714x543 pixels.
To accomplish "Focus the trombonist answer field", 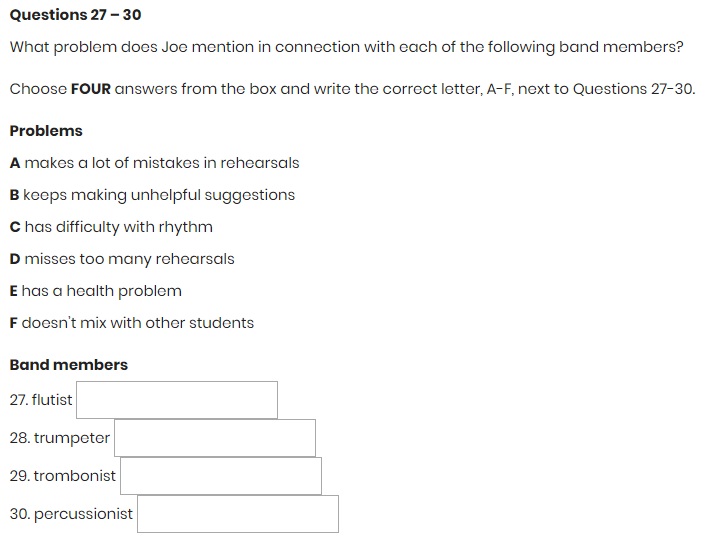I will 221,476.
